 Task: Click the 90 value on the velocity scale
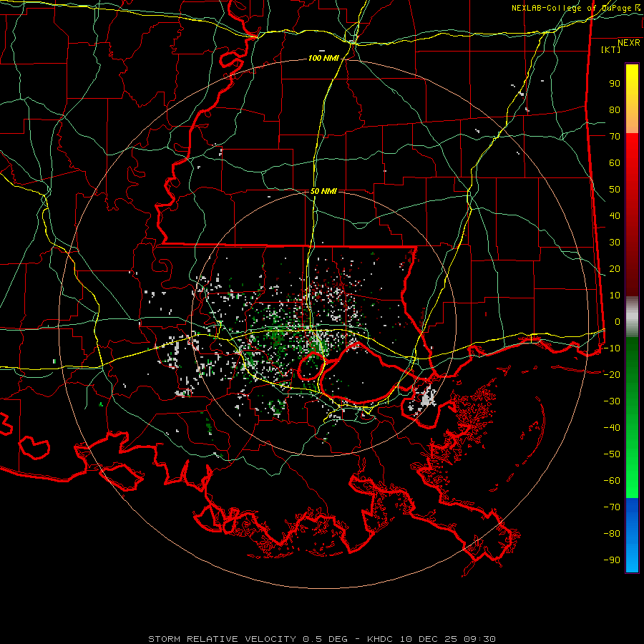tap(615, 84)
